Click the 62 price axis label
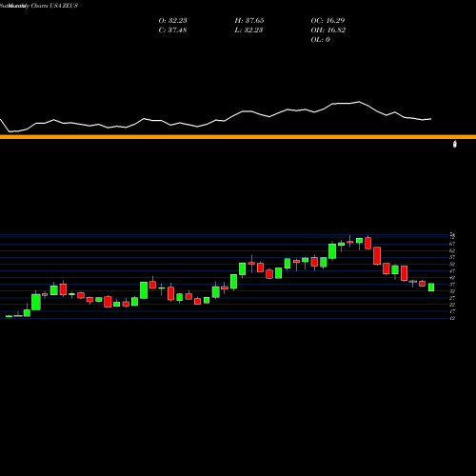 (x=452, y=250)
